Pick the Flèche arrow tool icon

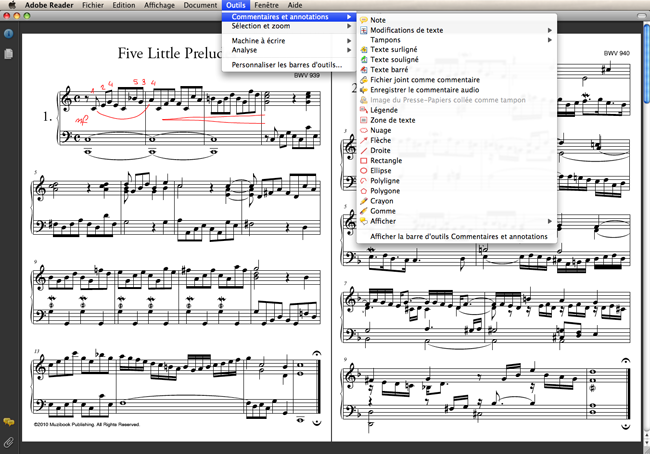pos(364,140)
